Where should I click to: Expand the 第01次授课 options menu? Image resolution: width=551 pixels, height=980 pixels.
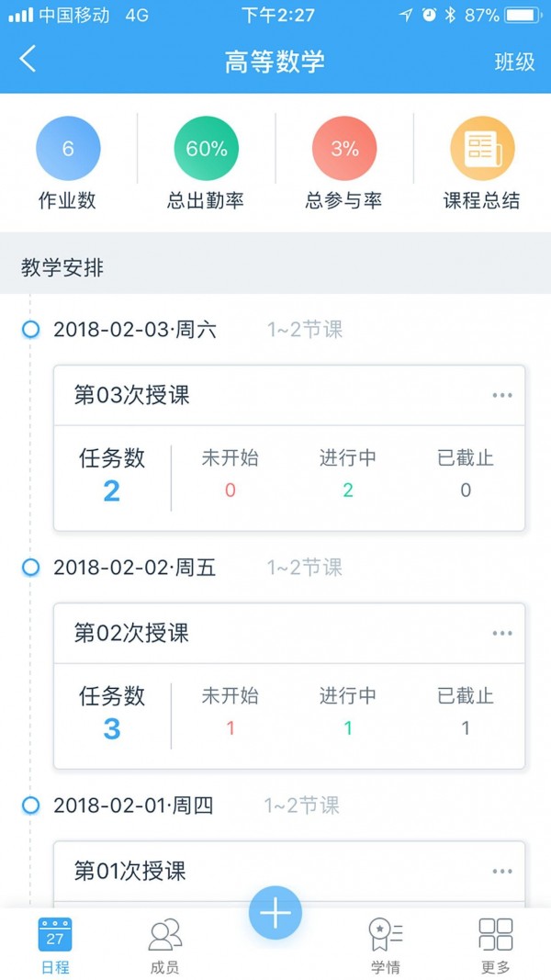coord(502,871)
